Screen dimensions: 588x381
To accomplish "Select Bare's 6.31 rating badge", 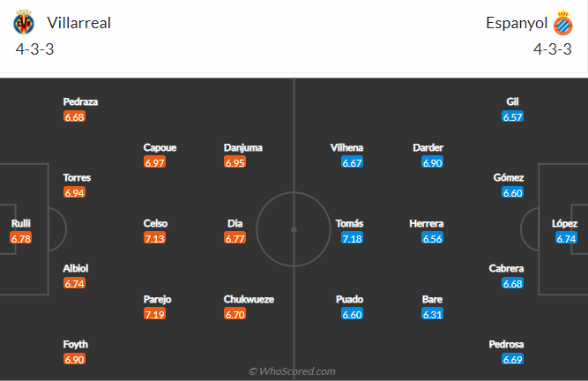I will [x=432, y=314].
